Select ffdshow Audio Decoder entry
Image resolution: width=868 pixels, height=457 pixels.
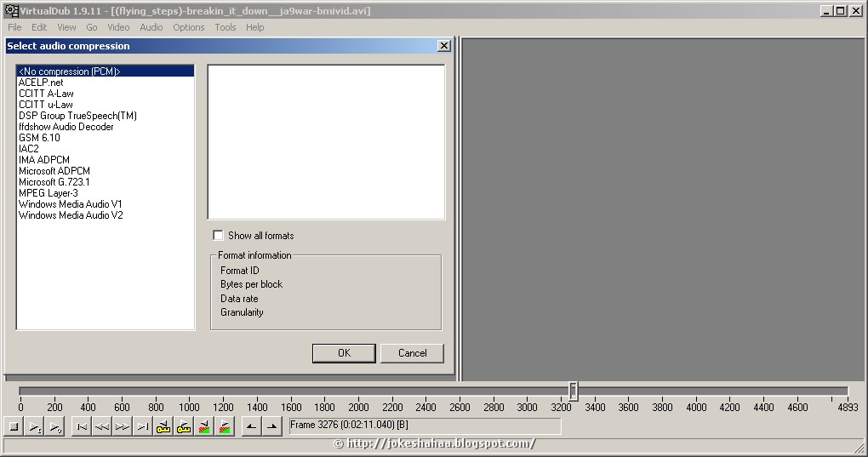pos(106,127)
